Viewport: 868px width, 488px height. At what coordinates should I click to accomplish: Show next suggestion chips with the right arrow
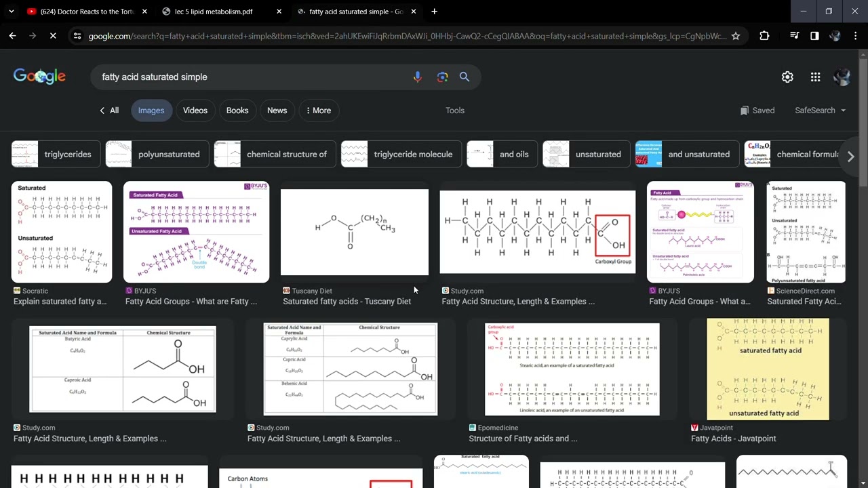coord(850,157)
